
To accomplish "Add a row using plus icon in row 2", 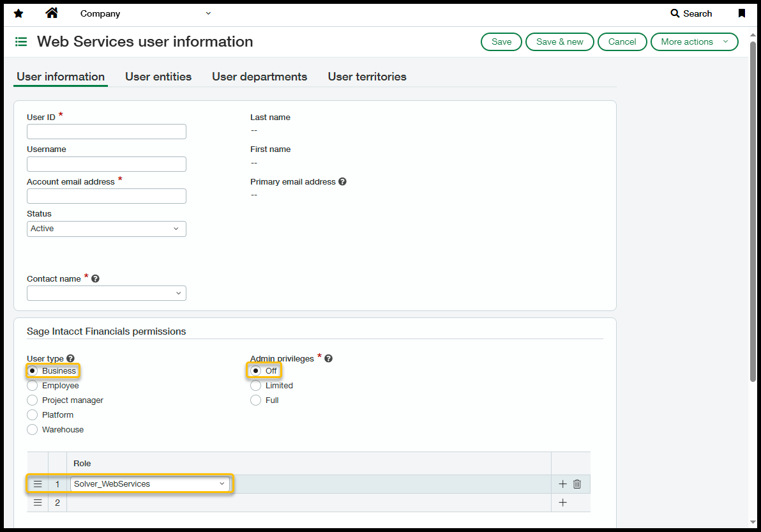I will tap(562, 503).
